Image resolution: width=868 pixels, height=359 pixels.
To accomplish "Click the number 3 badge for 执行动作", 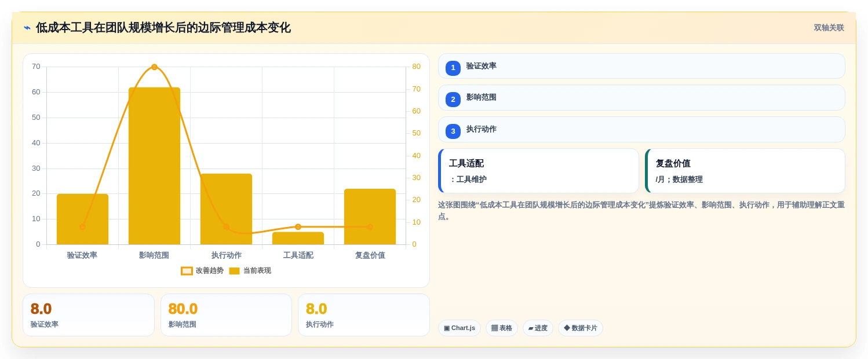I will coord(453,131).
